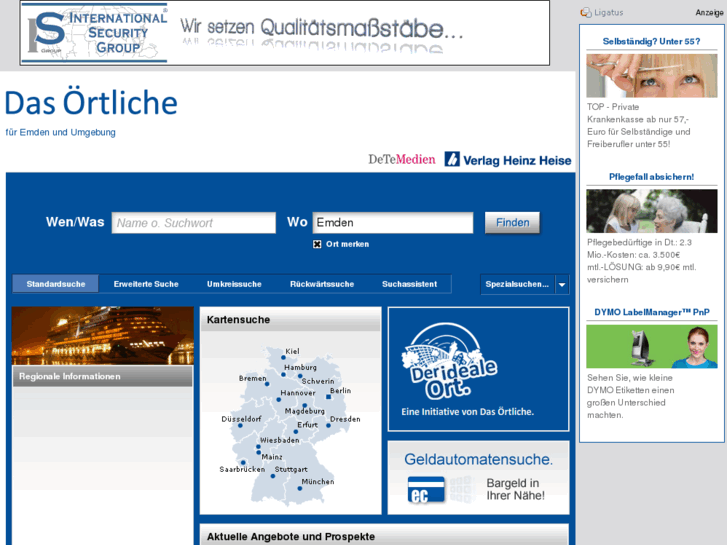The width and height of the screenshot is (727, 545).
Task: Switch to Rückwärtssuche tab
Action: pos(322,284)
